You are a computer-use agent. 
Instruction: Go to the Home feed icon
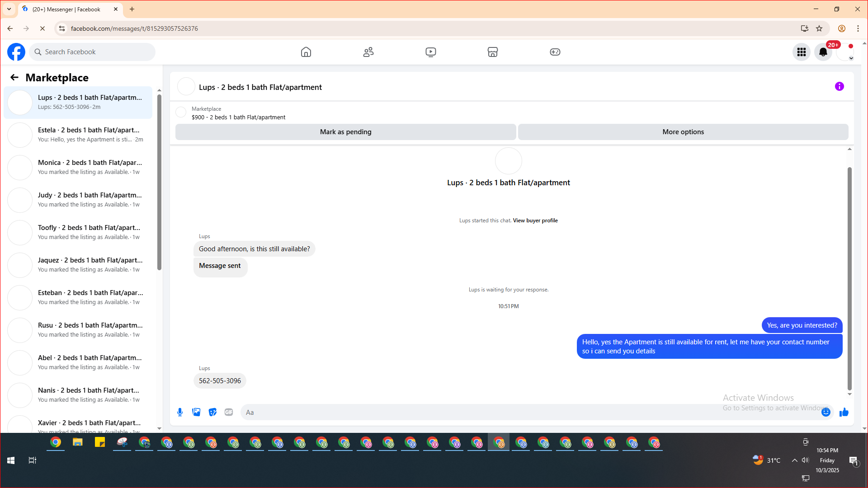[x=306, y=52]
